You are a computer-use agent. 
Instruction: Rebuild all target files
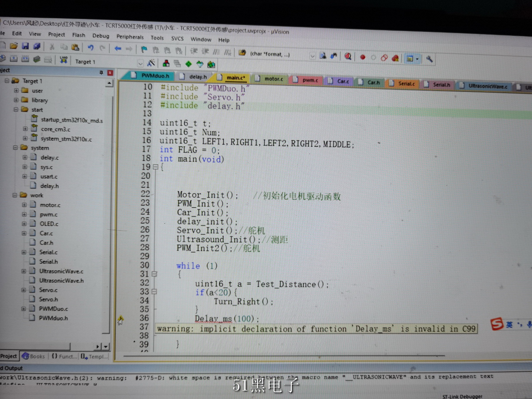tap(25, 59)
